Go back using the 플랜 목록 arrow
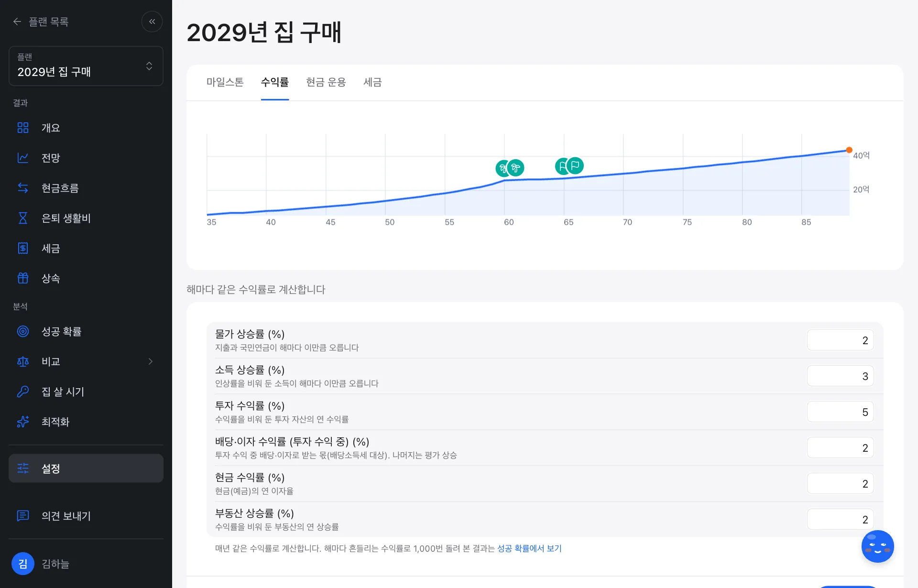The image size is (918, 588). [x=17, y=22]
